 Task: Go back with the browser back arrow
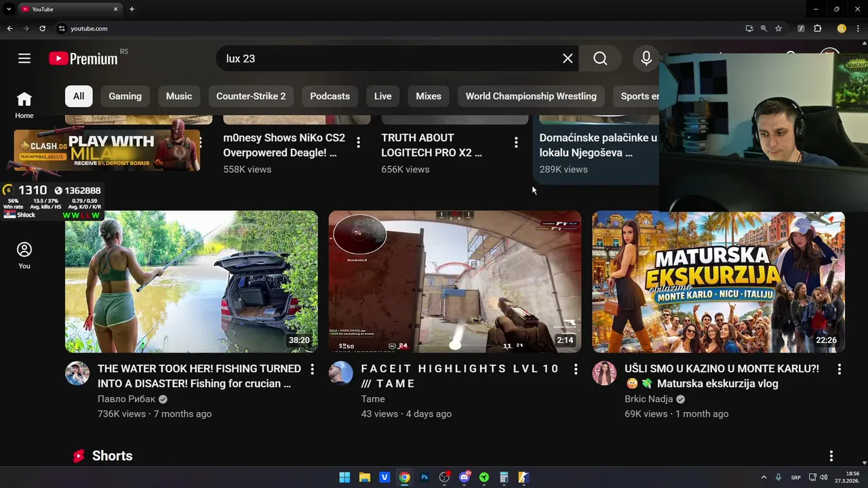[x=9, y=28]
